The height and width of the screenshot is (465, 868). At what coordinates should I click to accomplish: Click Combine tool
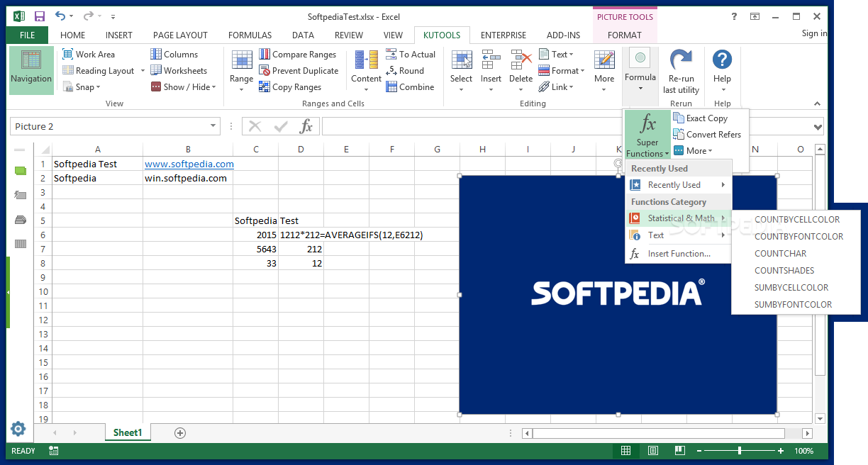410,86
